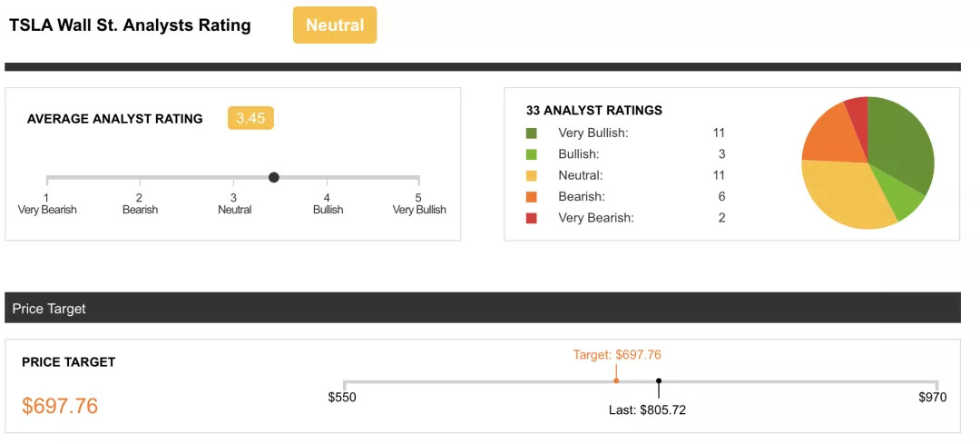Click the Neutral yellow legend square
The image size is (980, 444).
[x=532, y=175]
